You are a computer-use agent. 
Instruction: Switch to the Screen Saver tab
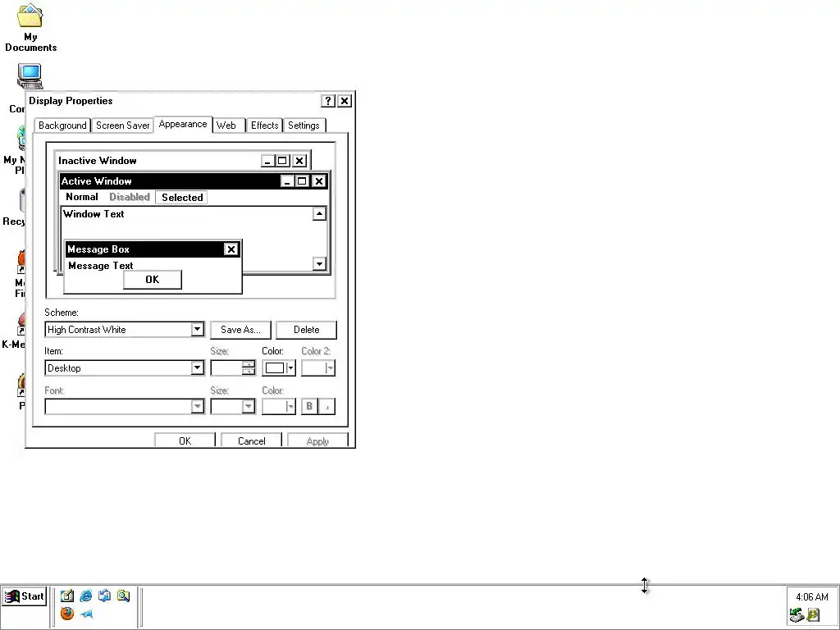point(123,126)
